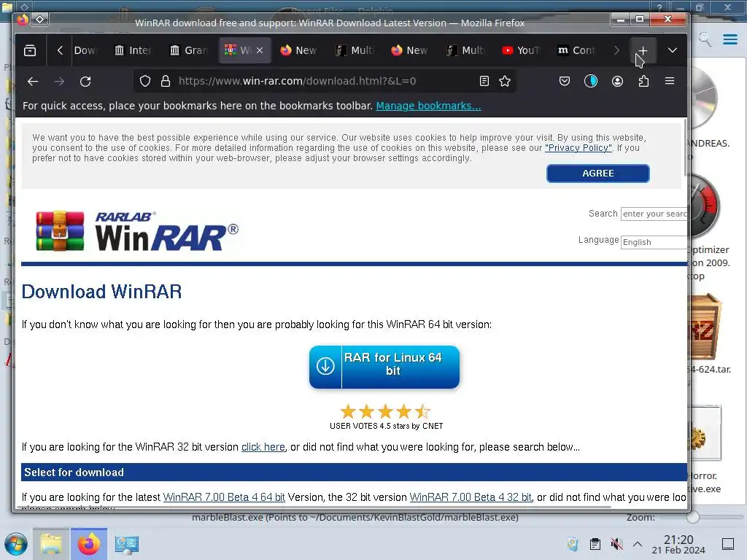Select Firefox in the taskbar
This screenshot has height=560, width=747.
[x=89, y=544]
